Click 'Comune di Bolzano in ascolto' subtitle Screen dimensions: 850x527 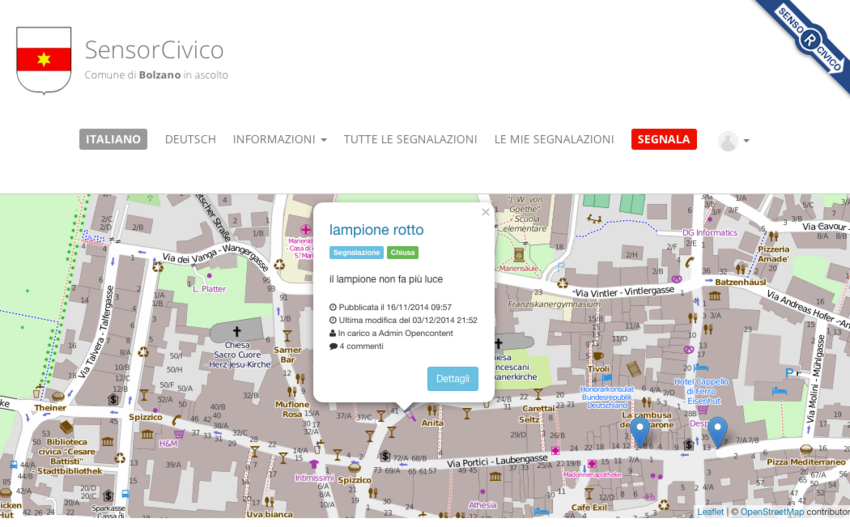pos(156,75)
